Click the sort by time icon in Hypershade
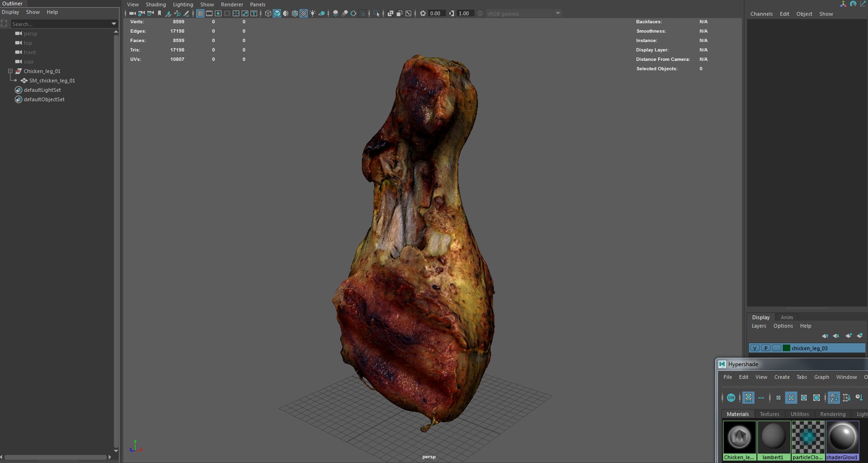The height and width of the screenshot is (463, 868). point(859,397)
